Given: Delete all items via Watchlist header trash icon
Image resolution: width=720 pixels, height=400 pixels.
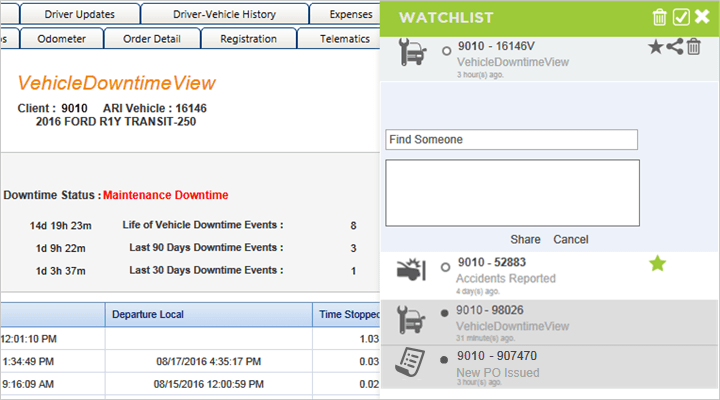Looking at the screenshot, I should click(659, 17).
